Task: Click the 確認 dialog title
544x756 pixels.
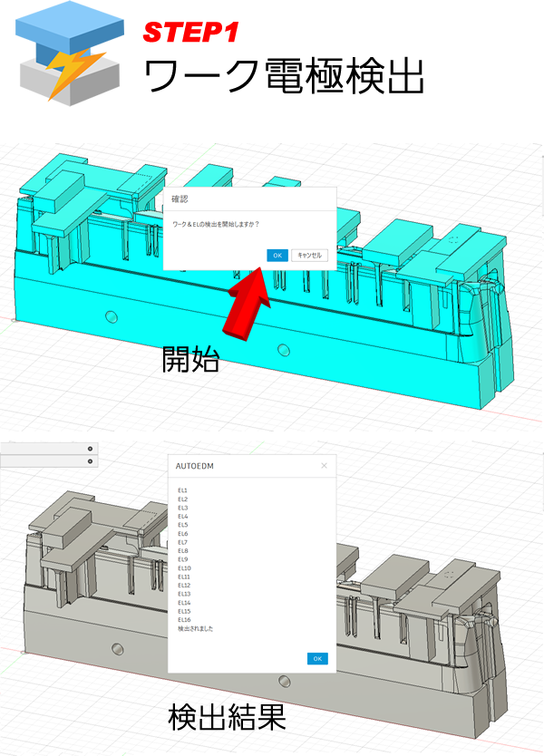Action: 181,198
